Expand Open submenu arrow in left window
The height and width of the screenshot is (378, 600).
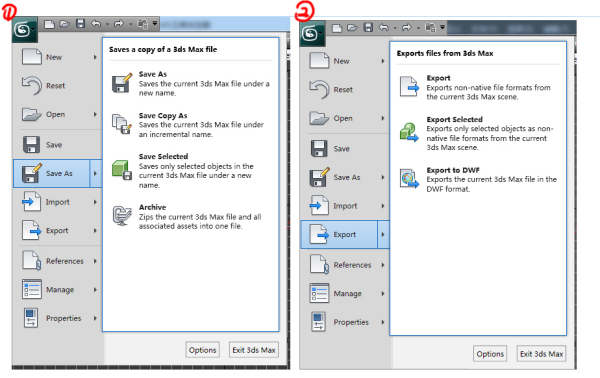pos(95,114)
